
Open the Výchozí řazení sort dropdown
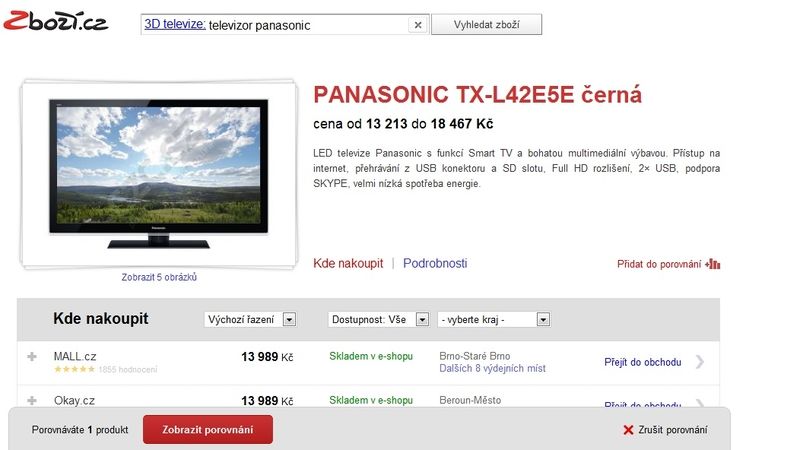coord(250,319)
